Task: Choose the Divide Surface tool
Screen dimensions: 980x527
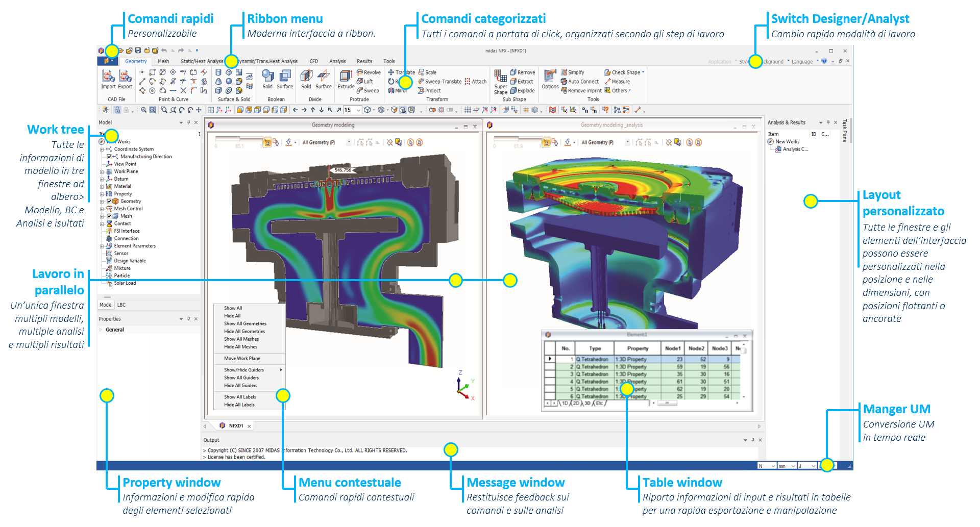Action: click(324, 80)
